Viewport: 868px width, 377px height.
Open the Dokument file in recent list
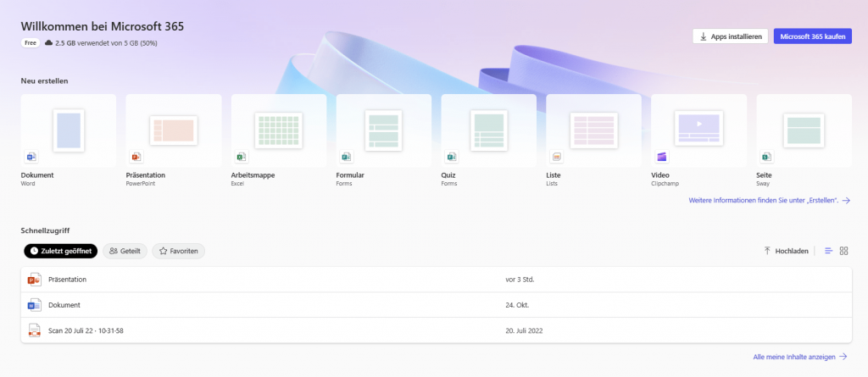(437, 305)
